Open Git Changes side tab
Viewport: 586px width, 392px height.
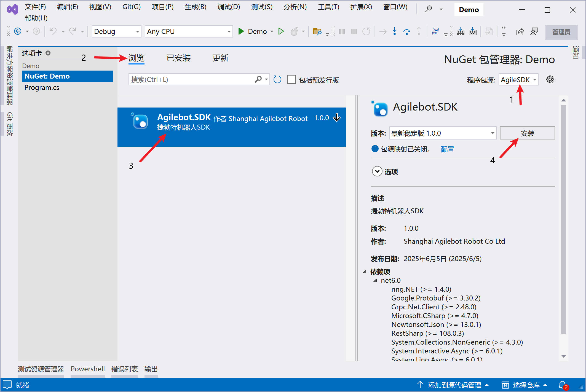point(9,124)
